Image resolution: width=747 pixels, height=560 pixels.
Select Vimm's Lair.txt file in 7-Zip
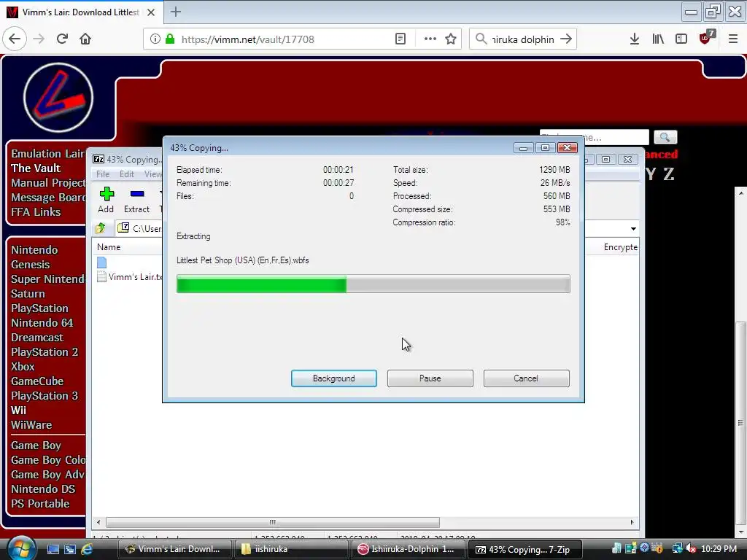tap(130, 276)
